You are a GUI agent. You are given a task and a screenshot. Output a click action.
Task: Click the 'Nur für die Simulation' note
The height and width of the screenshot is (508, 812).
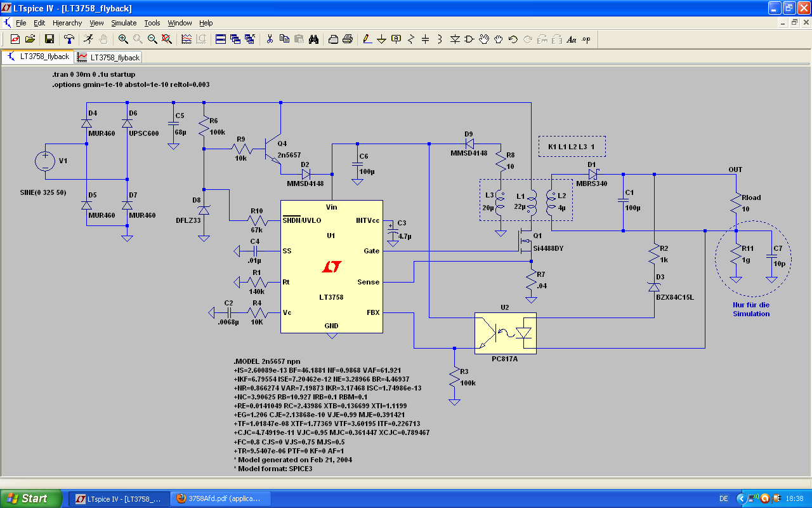pyautogui.click(x=751, y=309)
